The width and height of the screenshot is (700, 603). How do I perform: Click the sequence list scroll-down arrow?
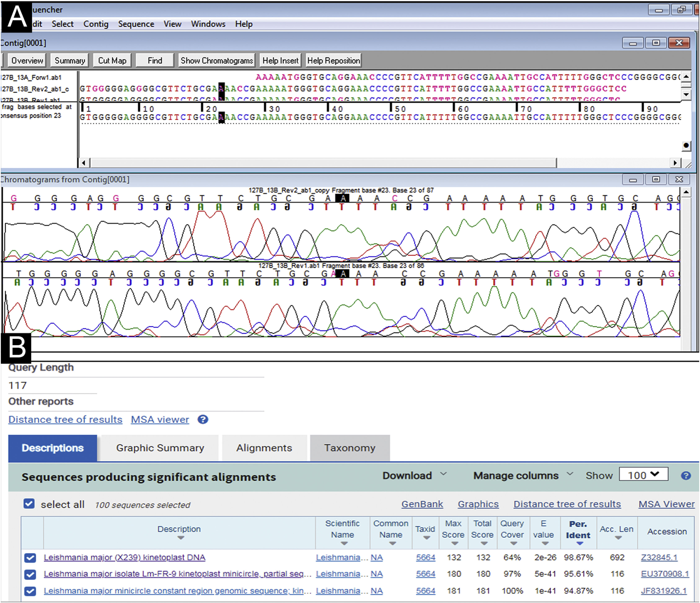tap(686, 95)
